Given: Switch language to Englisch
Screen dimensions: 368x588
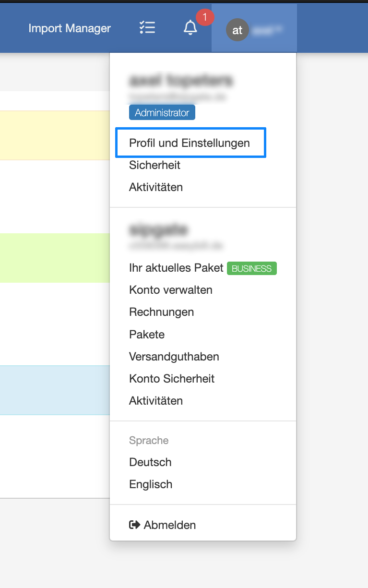Looking at the screenshot, I should [x=151, y=484].
